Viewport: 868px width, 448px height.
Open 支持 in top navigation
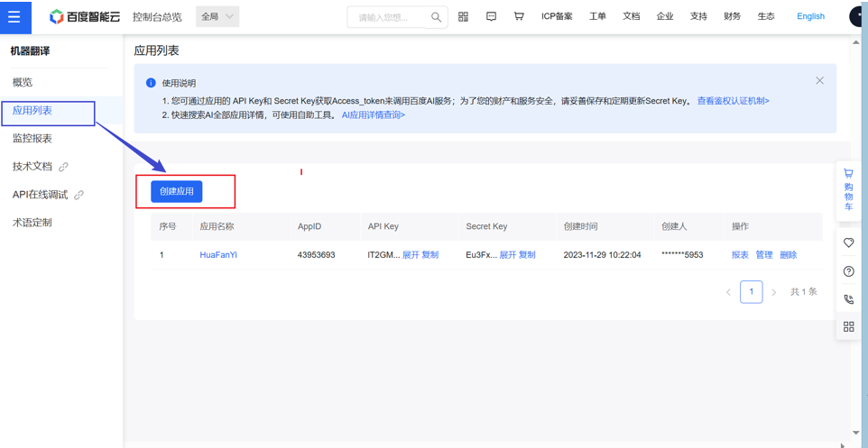[698, 16]
